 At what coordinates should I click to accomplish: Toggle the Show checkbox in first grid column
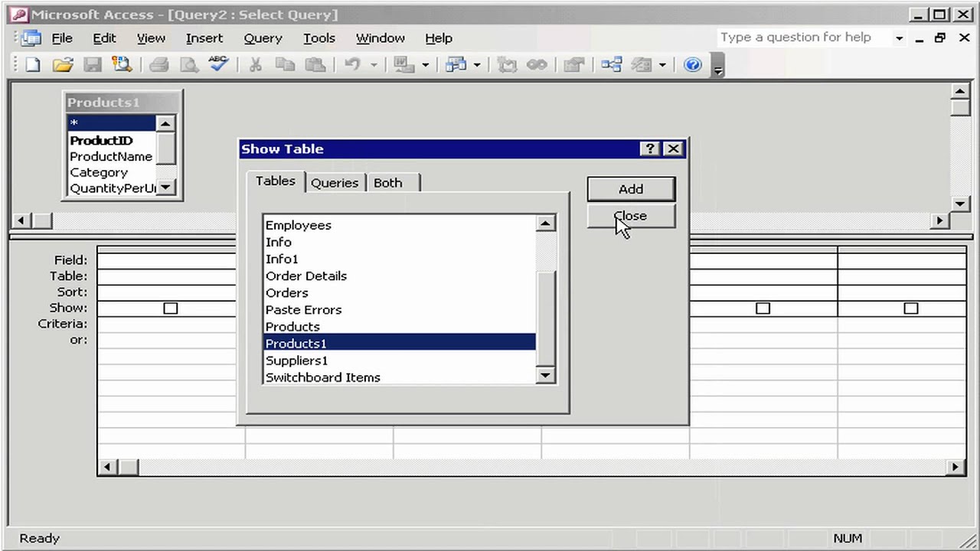pyautogui.click(x=171, y=308)
